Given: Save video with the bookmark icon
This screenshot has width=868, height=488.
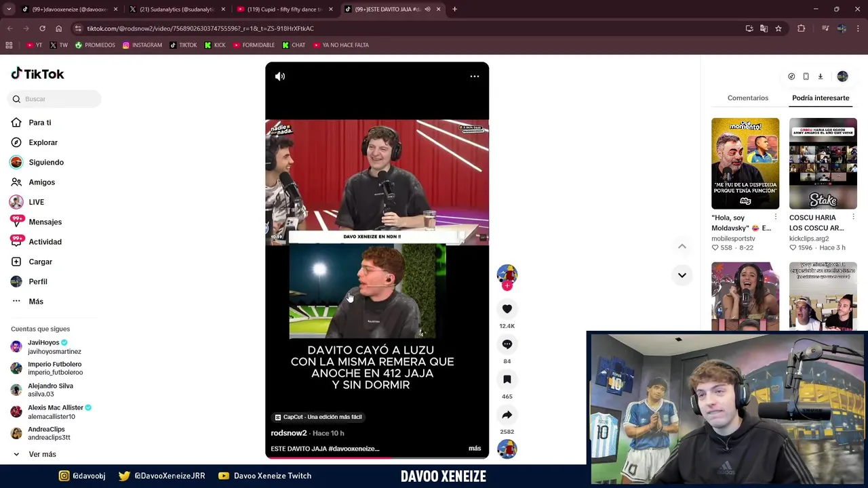Looking at the screenshot, I should pyautogui.click(x=507, y=380).
